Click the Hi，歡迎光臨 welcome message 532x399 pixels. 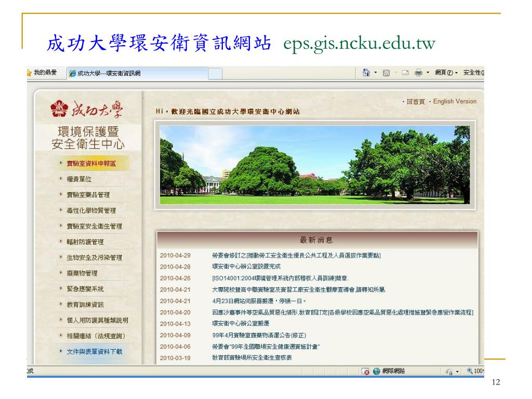tap(228, 111)
